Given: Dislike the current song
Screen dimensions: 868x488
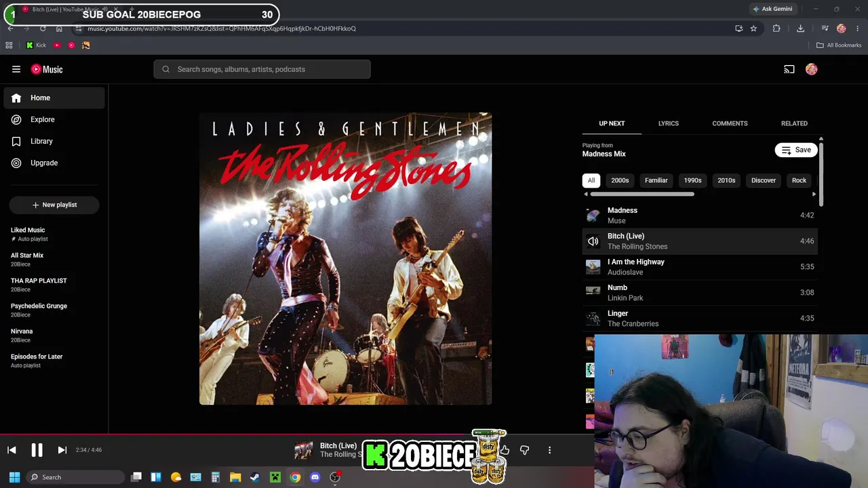Looking at the screenshot, I should pyautogui.click(x=524, y=450).
